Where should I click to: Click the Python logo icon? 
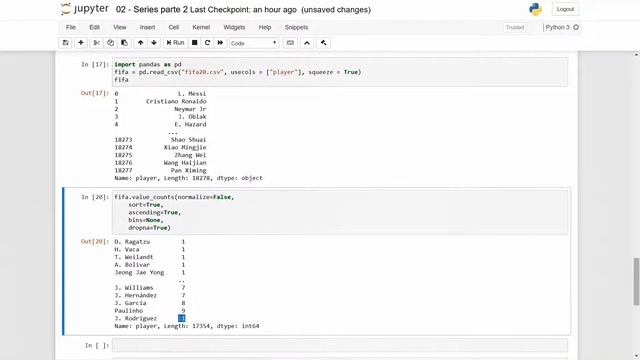point(535,9)
